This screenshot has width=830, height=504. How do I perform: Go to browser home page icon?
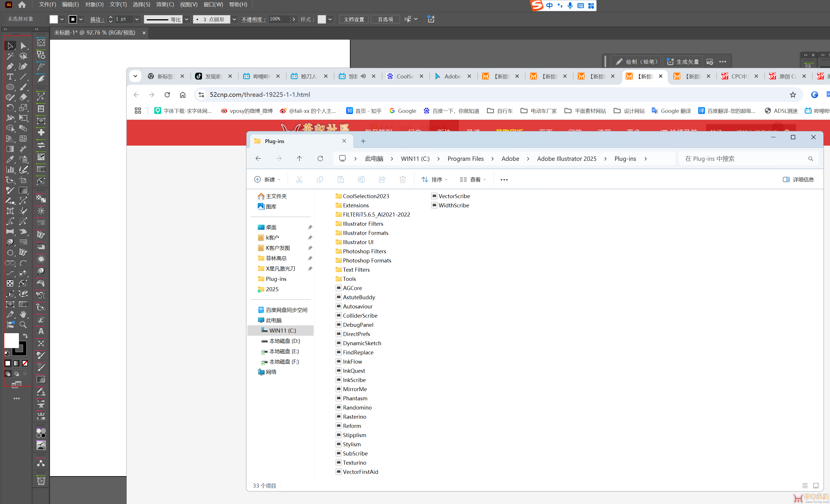(x=182, y=94)
